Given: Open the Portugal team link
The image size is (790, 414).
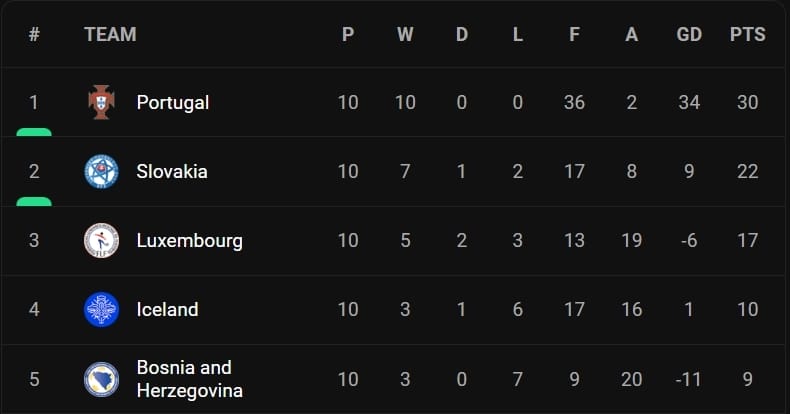Looking at the screenshot, I should [172, 102].
